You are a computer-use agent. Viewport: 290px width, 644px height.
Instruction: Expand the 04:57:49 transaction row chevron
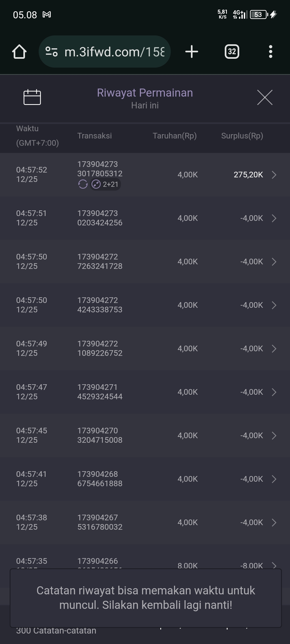(x=274, y=349)
